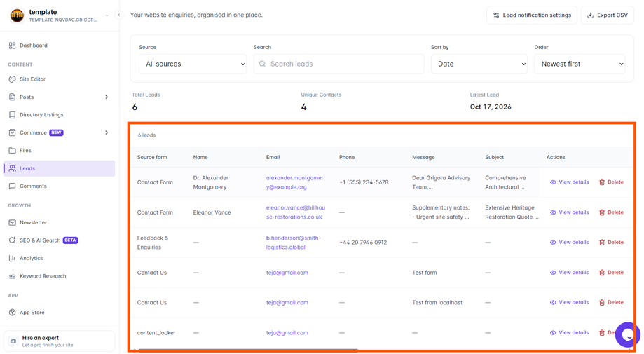The width and height of the screenshot is (644, 354).
Task: Click the Posts document icon
Action: tap(13, 97)
